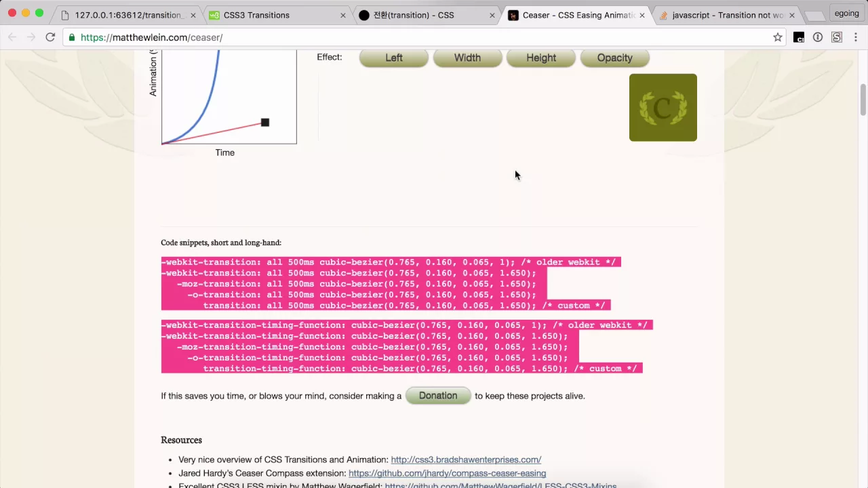Close the 127.0.0.1:63612 tab

193,15
